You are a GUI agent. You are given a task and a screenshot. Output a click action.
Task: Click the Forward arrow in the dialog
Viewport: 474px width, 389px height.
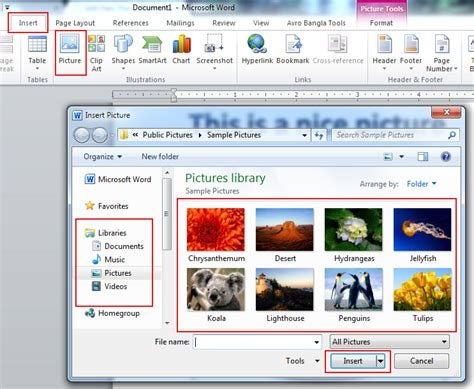pyautogui.click(x=100, y=135)
